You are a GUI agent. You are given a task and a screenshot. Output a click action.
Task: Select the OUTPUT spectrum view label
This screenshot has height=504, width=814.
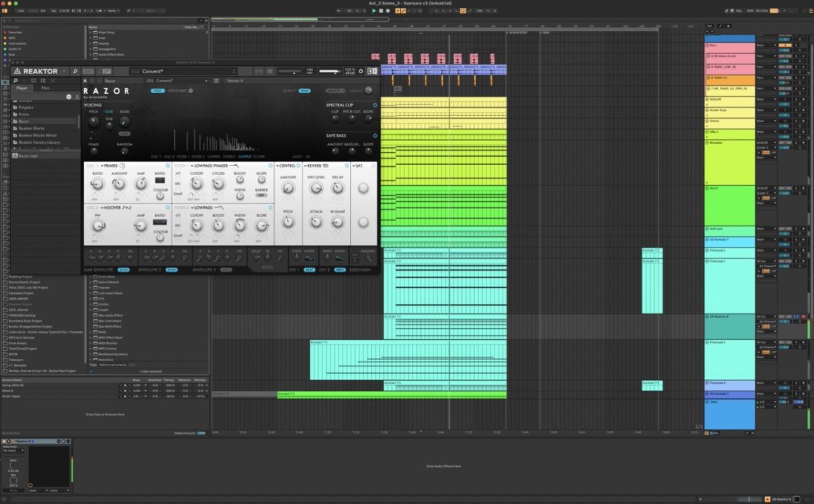coord(244,157)
